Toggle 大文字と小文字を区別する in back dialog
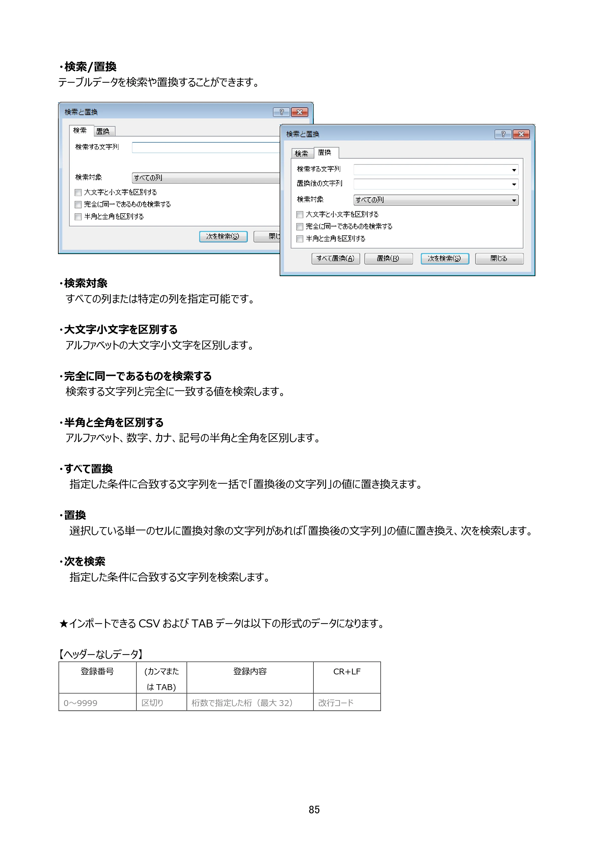This screenshot has height=868, width=614. point(78,193)
